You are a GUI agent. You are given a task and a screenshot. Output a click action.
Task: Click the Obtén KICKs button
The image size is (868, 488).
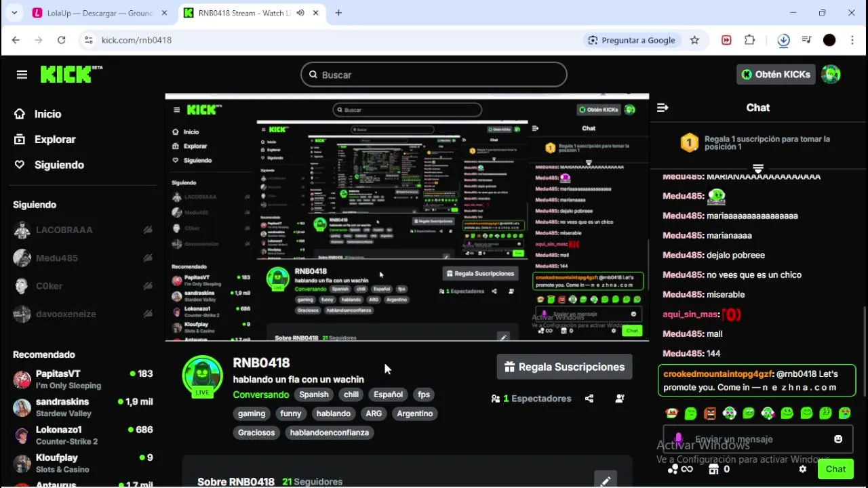tap(776, 75)
